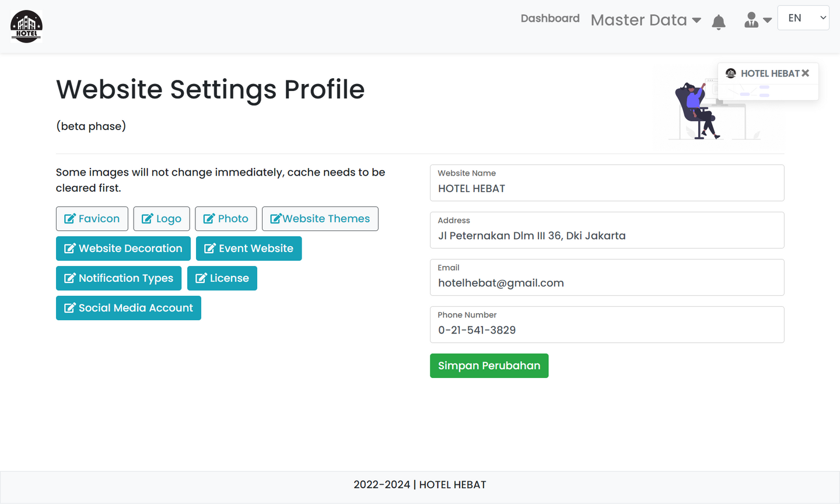Click the License button
Screen dimensions: 840x504
[222, 278]
